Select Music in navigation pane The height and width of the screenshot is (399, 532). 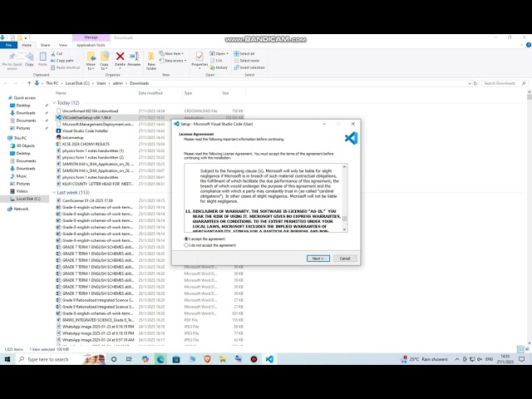[22, 175]
